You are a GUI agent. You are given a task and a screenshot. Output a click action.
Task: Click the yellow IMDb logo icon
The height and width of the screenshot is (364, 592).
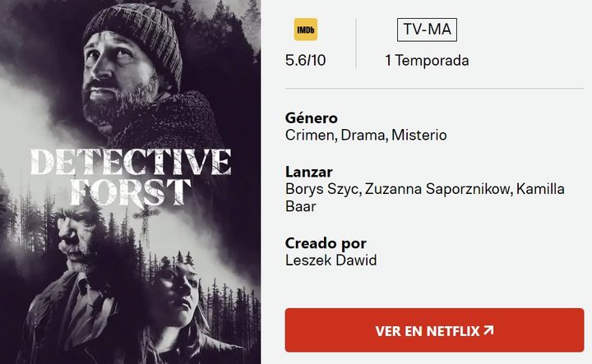305,30
